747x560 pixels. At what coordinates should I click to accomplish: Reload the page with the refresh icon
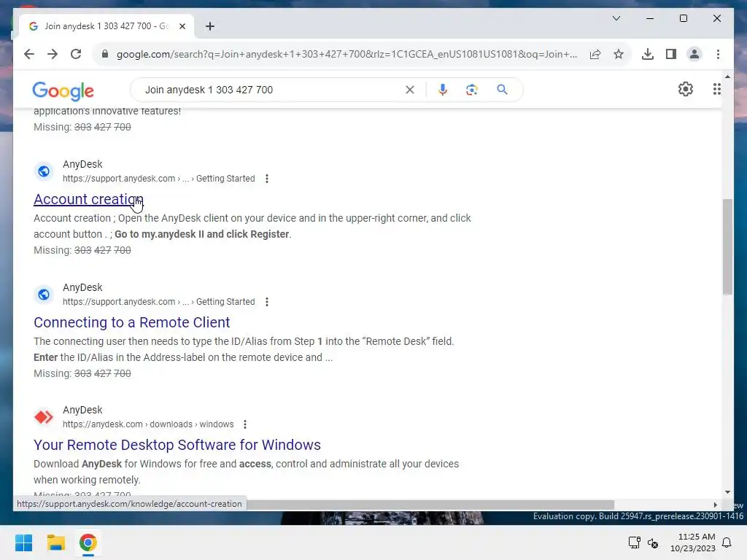pos(76,54)
